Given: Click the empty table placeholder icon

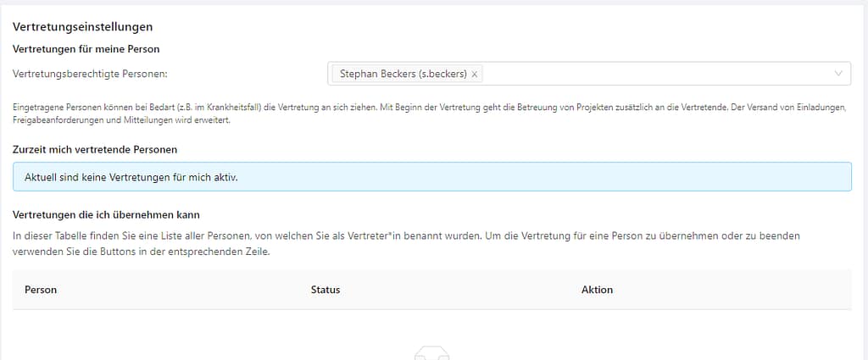Looking at the screenshot, I should (x=431, y=353).
